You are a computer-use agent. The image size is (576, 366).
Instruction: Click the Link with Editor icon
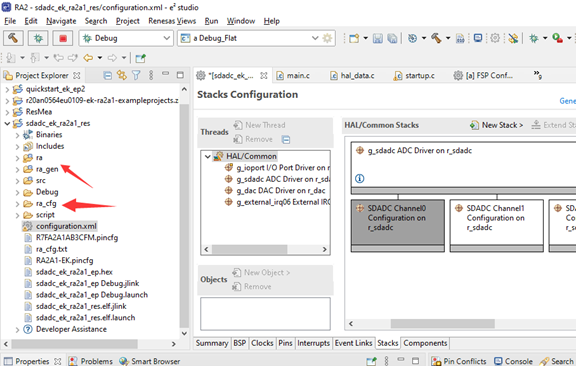pos(122,76)
